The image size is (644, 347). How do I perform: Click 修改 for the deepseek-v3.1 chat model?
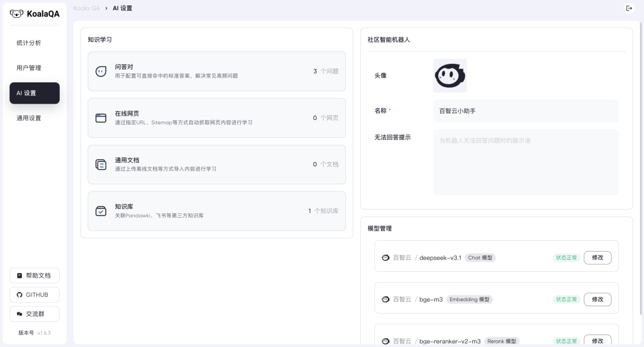(597, 258)
